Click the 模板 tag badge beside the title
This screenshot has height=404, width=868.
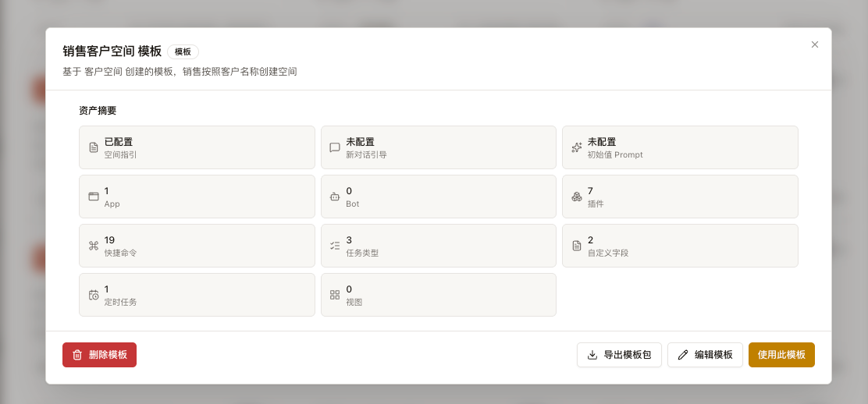coord(183,52)
